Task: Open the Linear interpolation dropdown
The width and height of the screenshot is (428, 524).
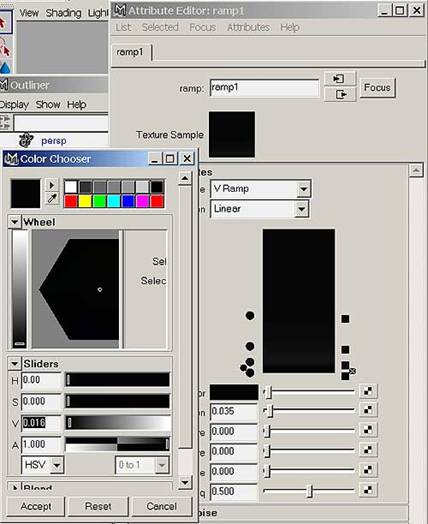Action: click(302, 210)
